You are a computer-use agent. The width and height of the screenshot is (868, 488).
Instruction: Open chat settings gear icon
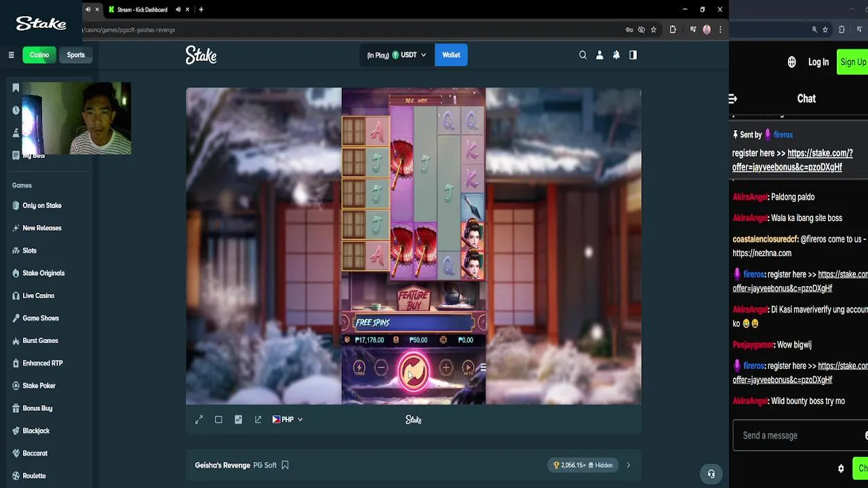tap(841, 468)
